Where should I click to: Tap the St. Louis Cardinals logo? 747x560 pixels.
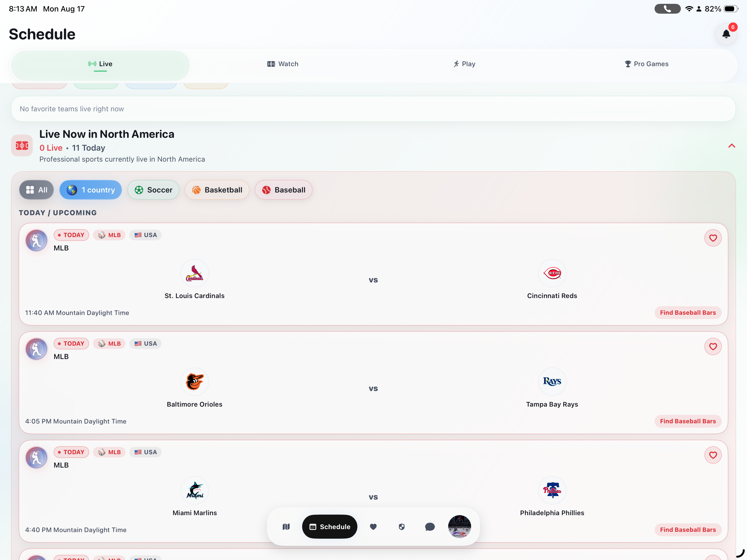click(x=194, y=273)
